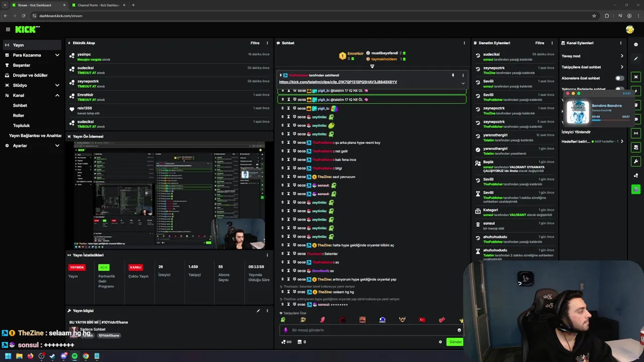Open Spotify from the taskbar
Viewport: 644px width, 362px height.
74,356
